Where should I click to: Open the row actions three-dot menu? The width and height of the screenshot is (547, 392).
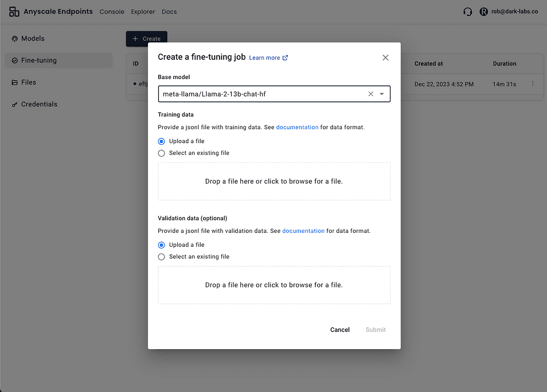click(x=533, y=83)
